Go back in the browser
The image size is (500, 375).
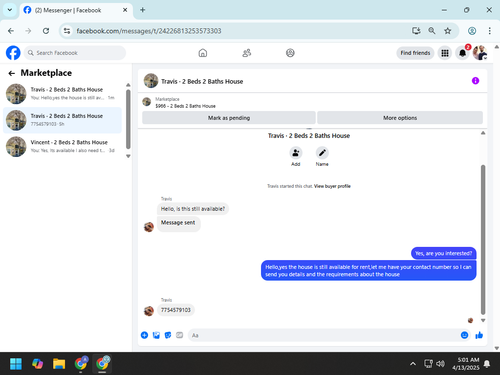(11, 31)
